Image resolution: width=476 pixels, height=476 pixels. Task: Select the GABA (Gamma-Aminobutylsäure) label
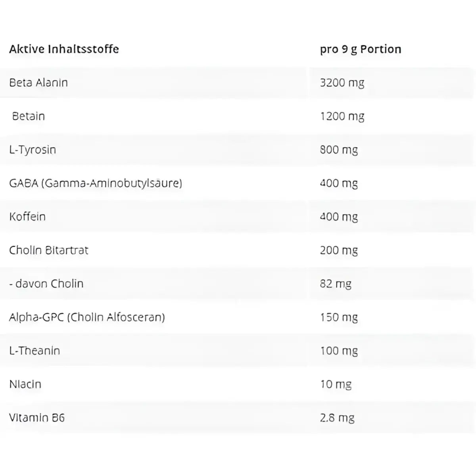pyautogui.click(x=96, y=183)
